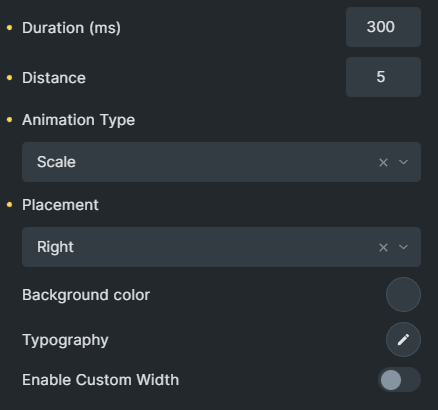
Task: Expand Placement dropdown chevron
Action: point(403,247)
